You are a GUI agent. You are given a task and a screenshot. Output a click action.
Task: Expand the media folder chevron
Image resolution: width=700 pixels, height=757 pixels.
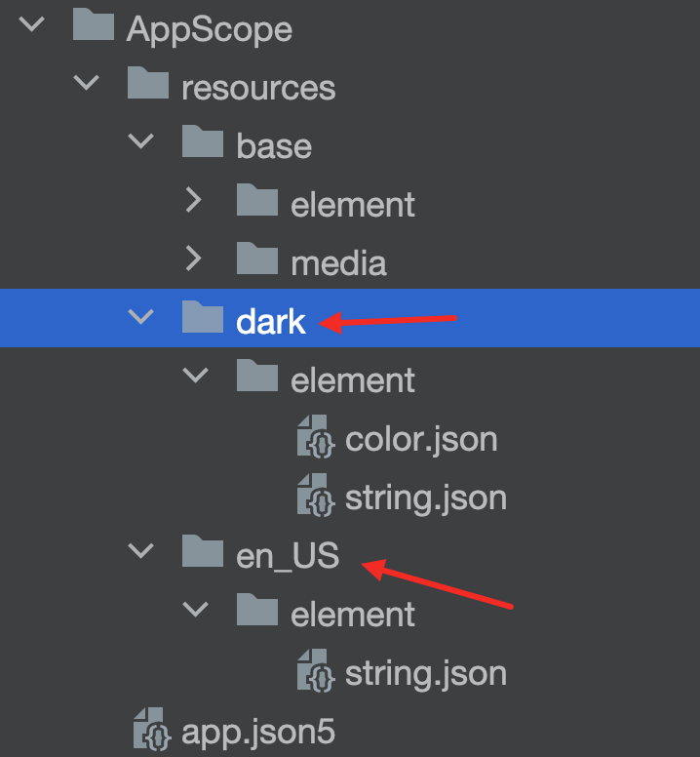[x=194, y=259]
